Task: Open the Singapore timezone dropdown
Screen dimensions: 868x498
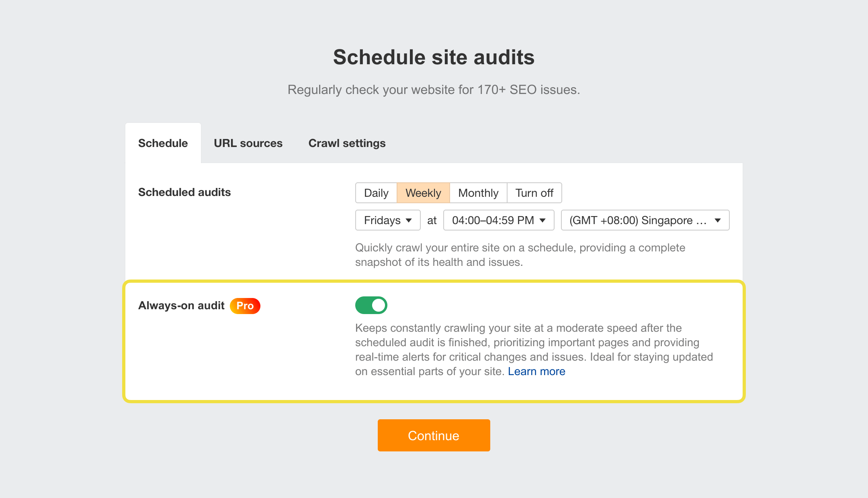Action: tap(645, 220)
